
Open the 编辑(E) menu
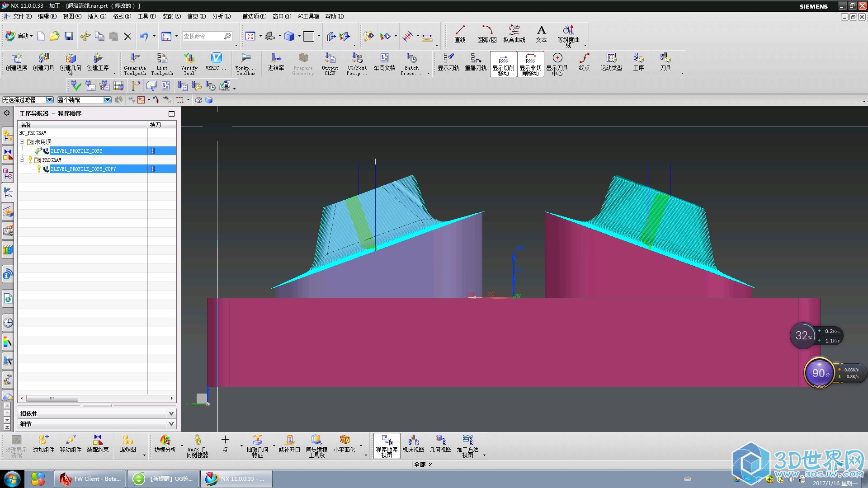[x=47, y=16]
